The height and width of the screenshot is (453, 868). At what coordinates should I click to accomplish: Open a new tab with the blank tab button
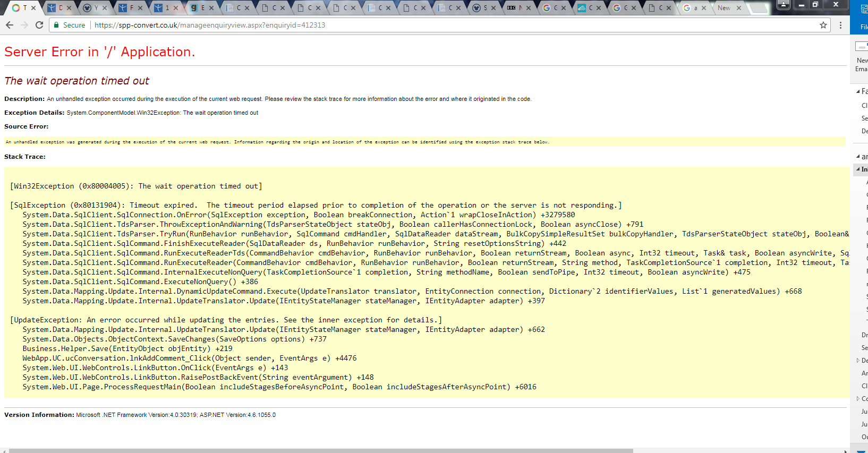tap(759, 8)
